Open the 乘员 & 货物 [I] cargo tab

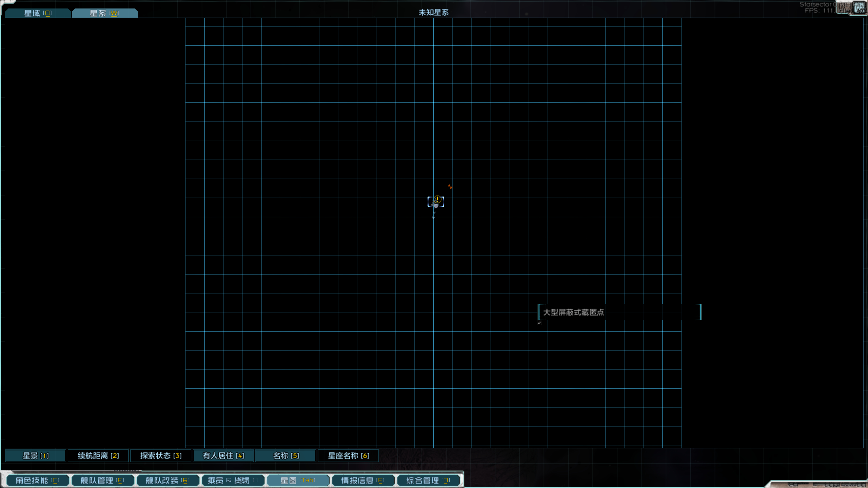coord(233,481)
